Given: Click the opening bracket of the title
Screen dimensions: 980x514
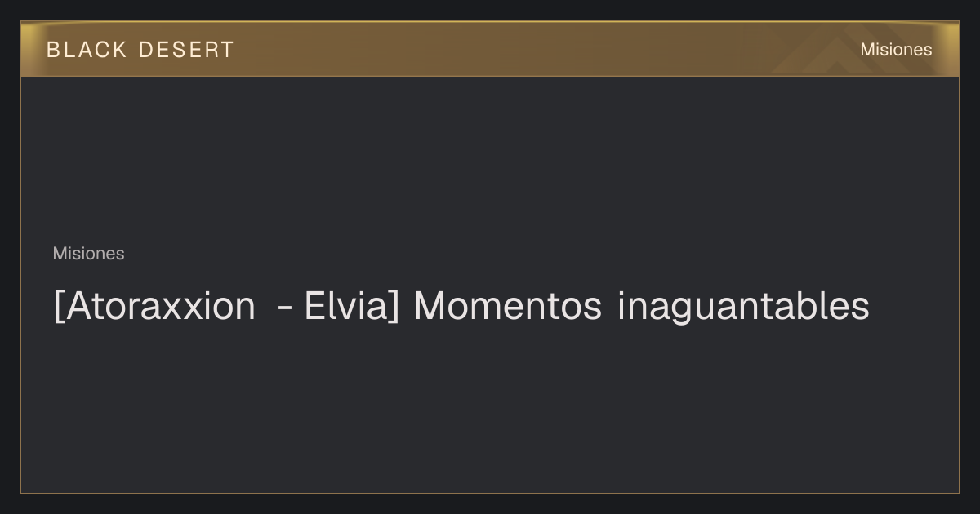Looking at the screenshot, I should pos(58,308).
